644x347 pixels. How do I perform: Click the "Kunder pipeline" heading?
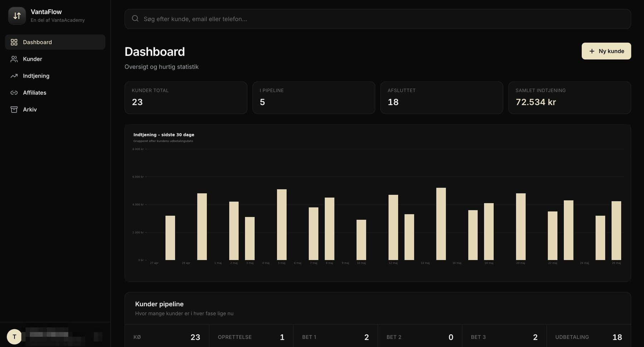pos(159,304)
